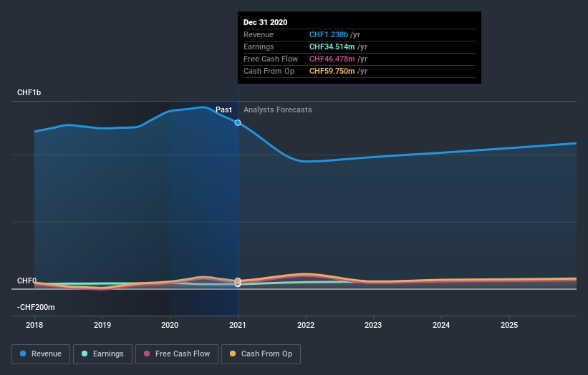The image size is (588, 375).
Task: Click the 2022 axis label
Action: coord(306,325)
